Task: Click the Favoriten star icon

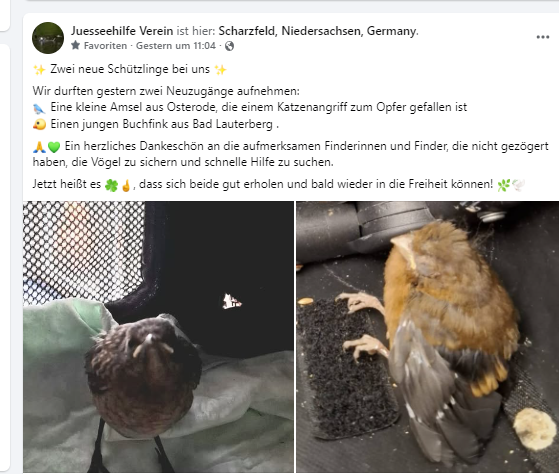Action: [75, 45]
